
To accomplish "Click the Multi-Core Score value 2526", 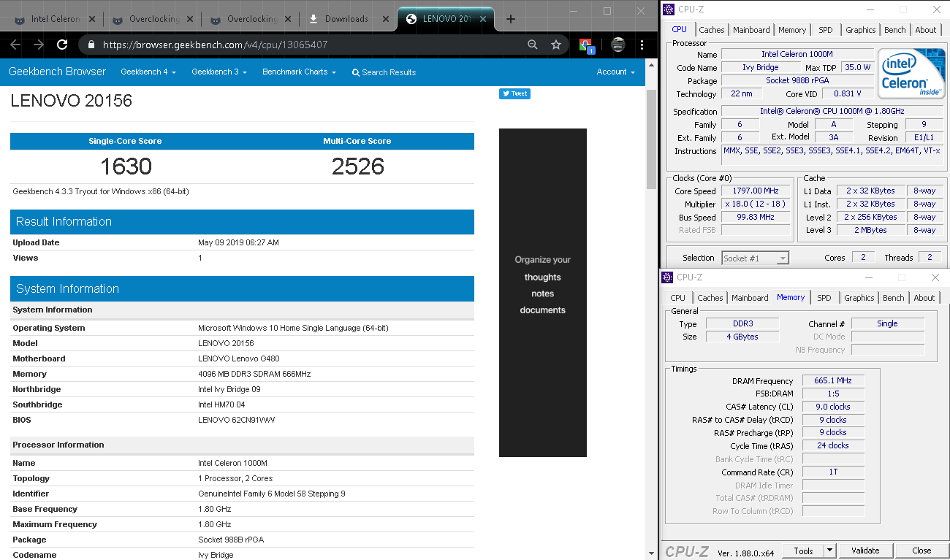I will pyautogui.click(x=358, y=166).
